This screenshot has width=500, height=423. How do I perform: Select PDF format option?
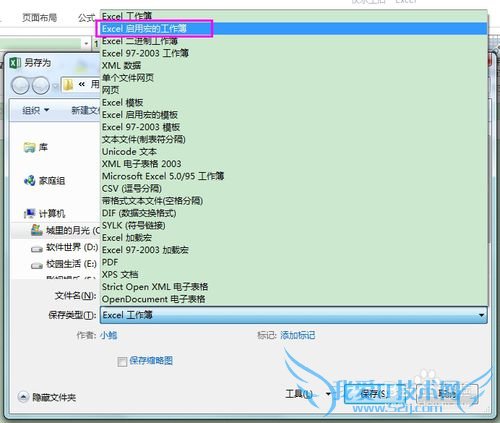pos(294,262)
